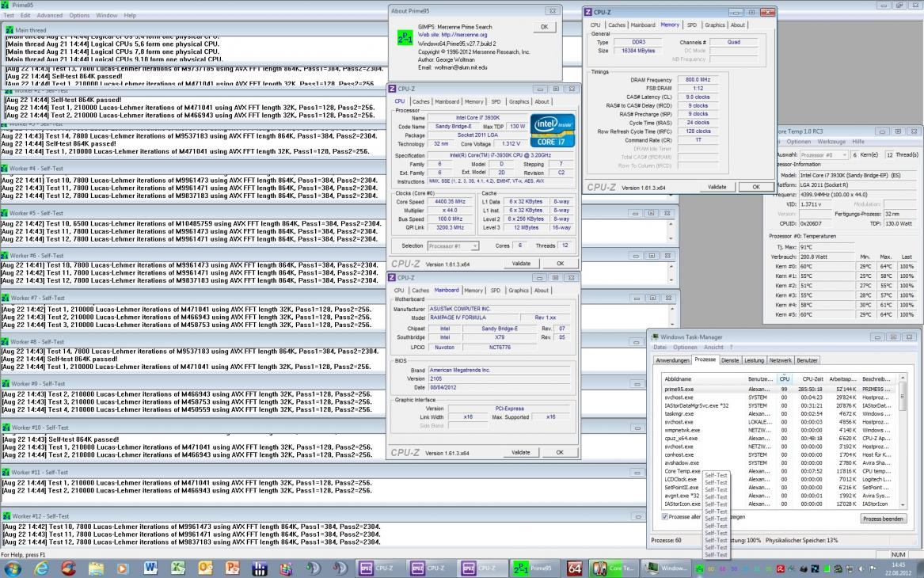Toggle 'Prozesse aller' users checkbox
Image resolution: width=924 pixels, height=578 pixels.
point(665,517)
